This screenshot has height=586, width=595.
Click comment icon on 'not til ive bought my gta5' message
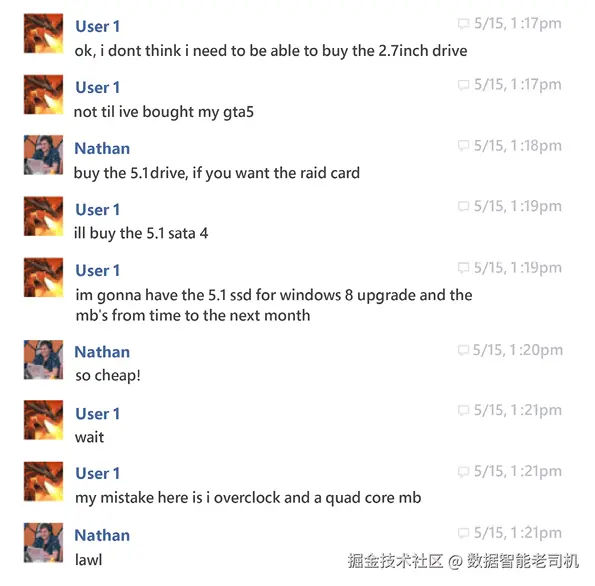tap(463, 85)
